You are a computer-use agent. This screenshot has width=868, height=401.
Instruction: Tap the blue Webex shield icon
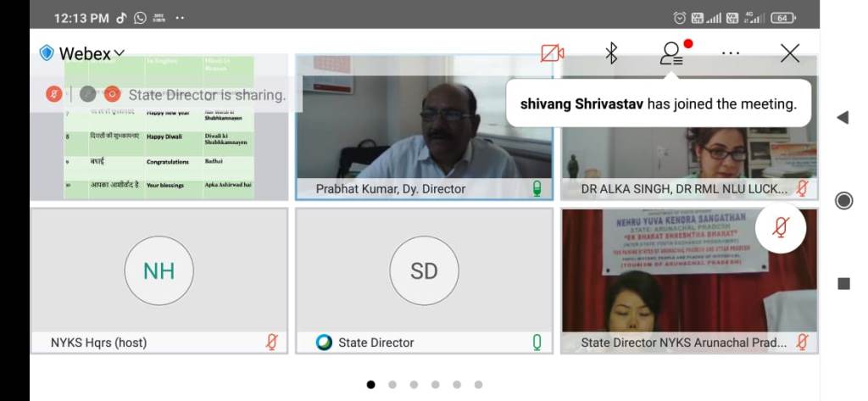click(47, 53)
